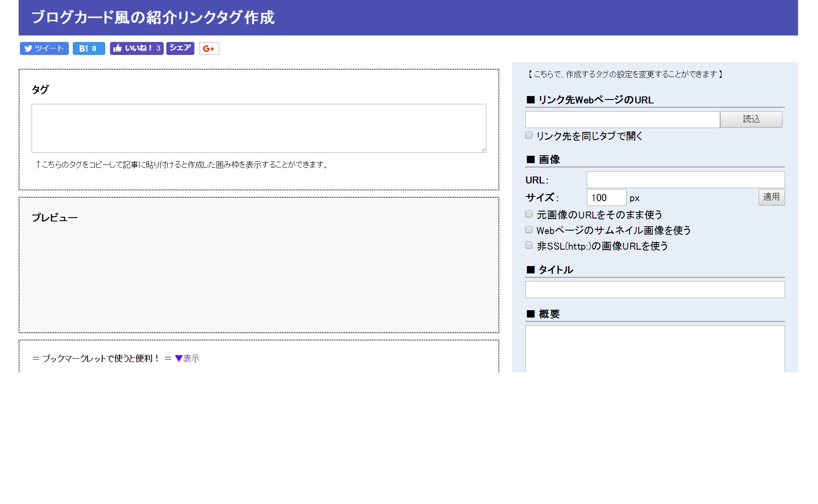The image size is (818, 504).
Task: Click the px unit label
Action: click(634, 198)
